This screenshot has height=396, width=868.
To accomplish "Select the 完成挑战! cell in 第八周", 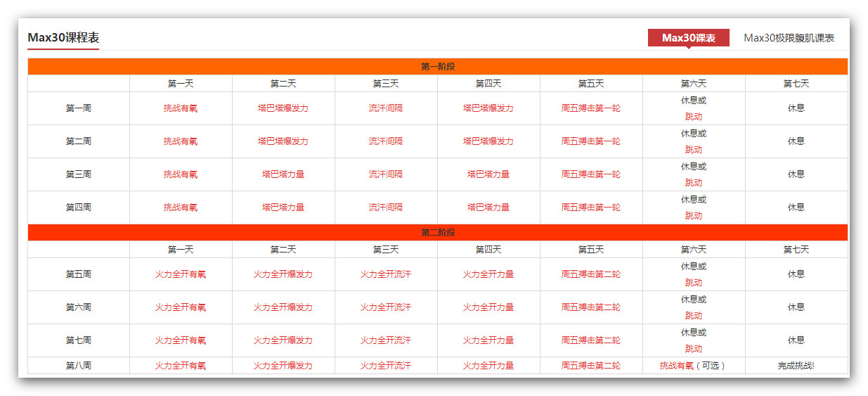I will click(796, 366).
